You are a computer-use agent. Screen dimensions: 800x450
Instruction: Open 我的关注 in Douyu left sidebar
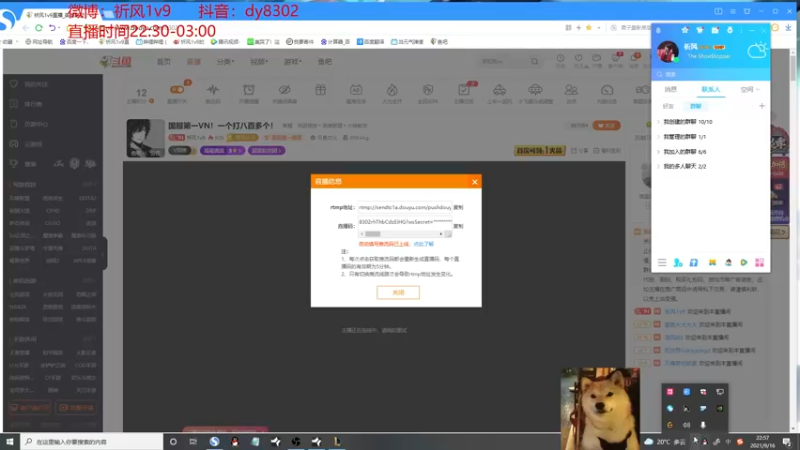(36, 84)
